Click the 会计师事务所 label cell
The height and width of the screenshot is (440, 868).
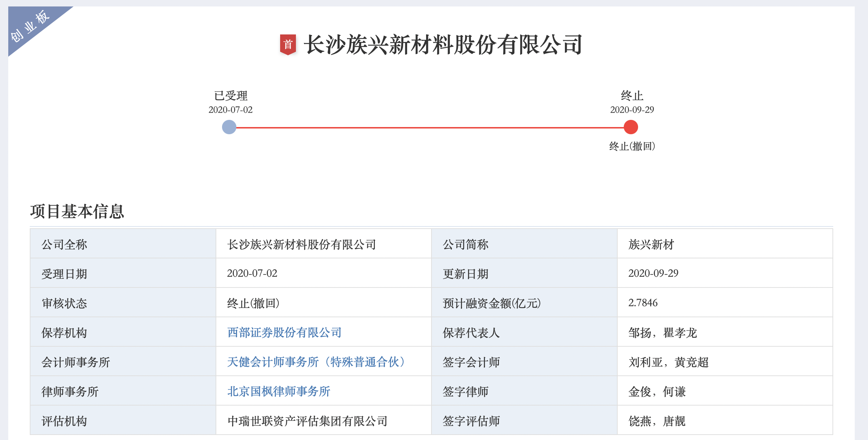[123, 361]
